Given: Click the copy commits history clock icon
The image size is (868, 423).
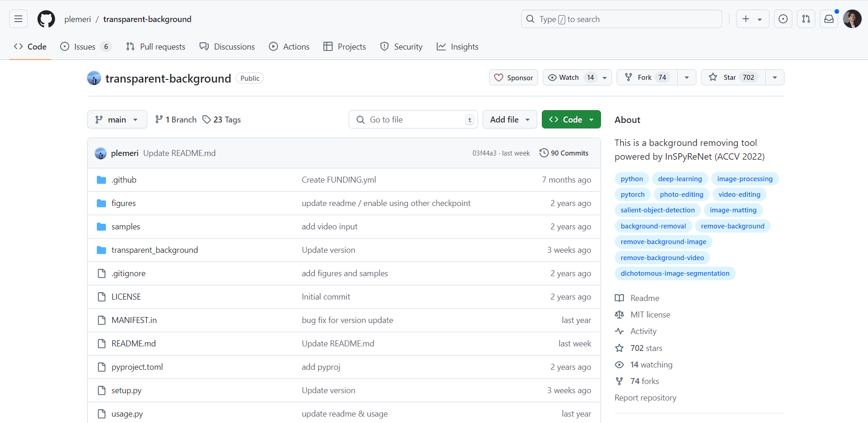Looking at the screenshot, I should (x=544, y=153).
